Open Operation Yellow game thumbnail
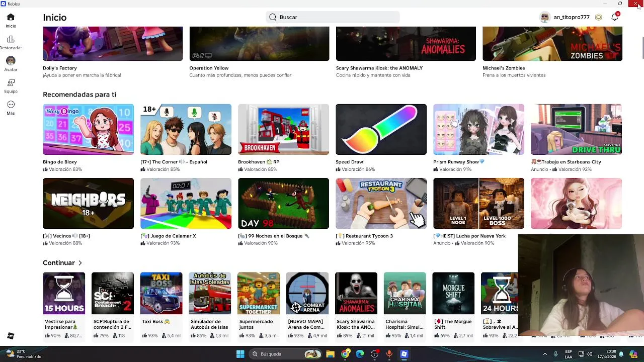Viewport: 644px width, 362px height. [x=259, y=44]
